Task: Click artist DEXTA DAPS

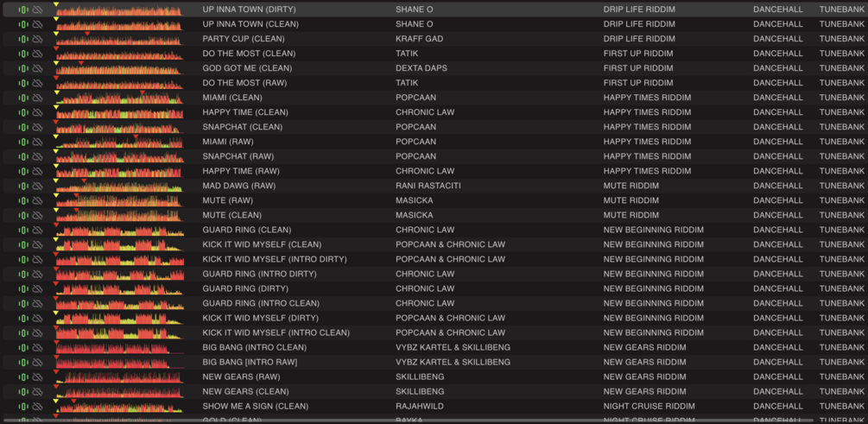Action: pyautogui.click(x=421, y=68)
